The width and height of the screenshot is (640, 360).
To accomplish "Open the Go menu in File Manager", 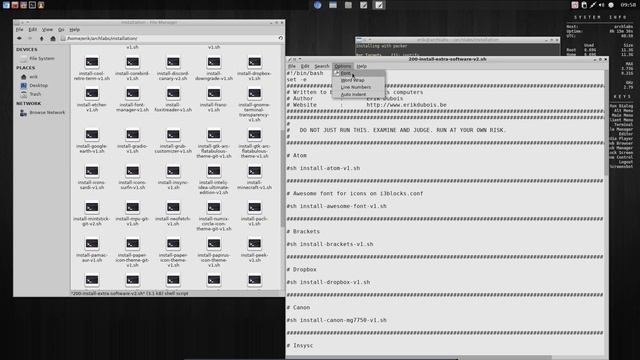I will click(x=61, y=29).
